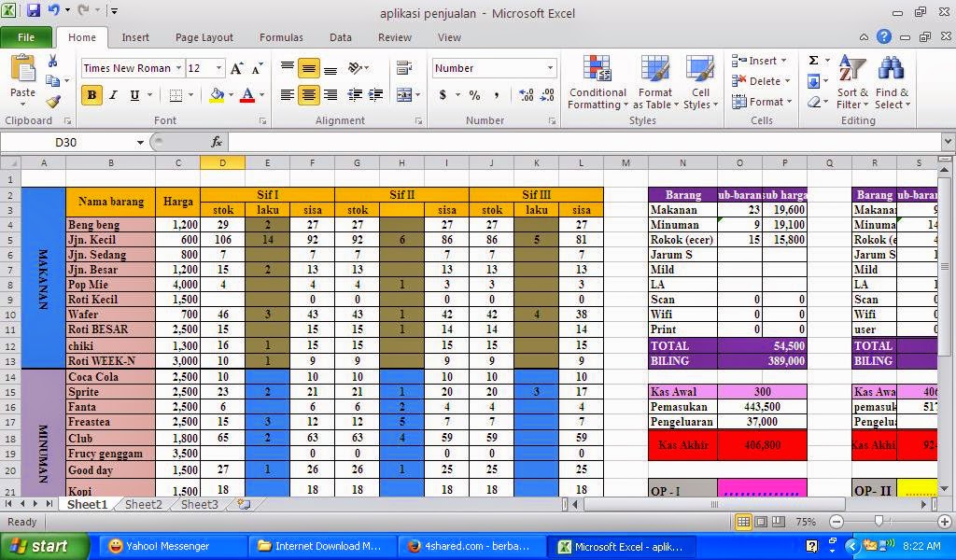Click the Copy icon
Viewport: 956px width, 560px height.
53,81
